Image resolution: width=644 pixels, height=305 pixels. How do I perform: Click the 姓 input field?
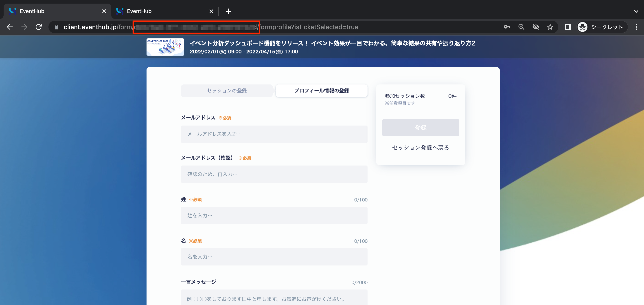[274, 215]
